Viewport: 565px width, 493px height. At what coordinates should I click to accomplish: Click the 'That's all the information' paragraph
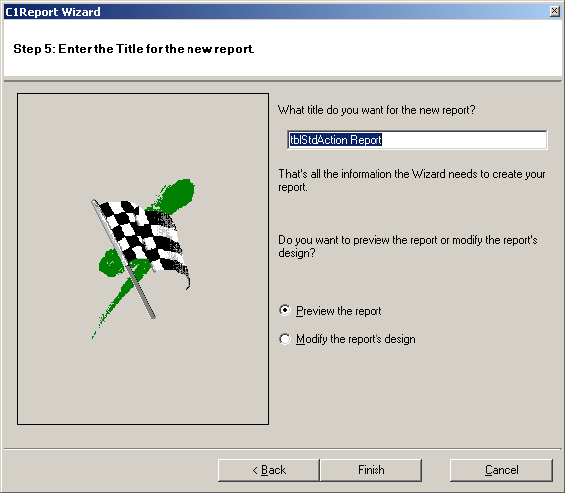tap(411, 181)
